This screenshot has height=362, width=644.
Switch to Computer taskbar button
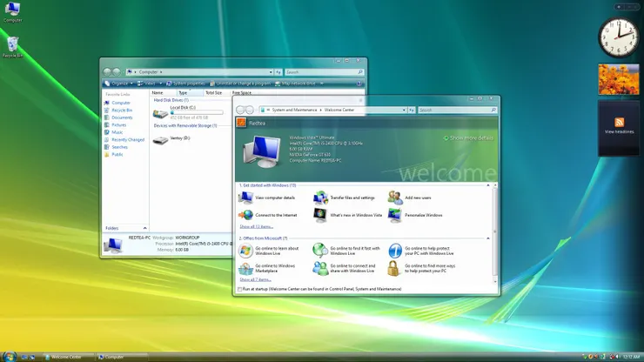pos(122,357)
